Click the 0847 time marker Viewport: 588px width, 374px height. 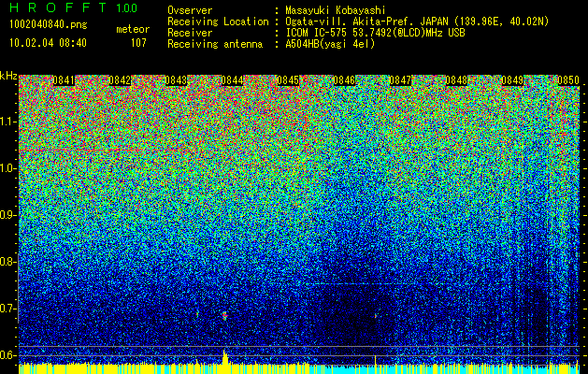tap(400, 80)
